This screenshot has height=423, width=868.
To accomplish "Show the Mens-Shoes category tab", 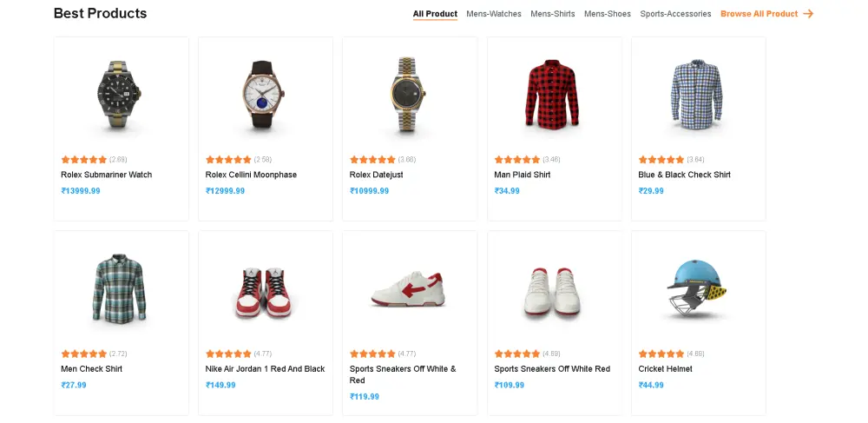I will point(608,14).
